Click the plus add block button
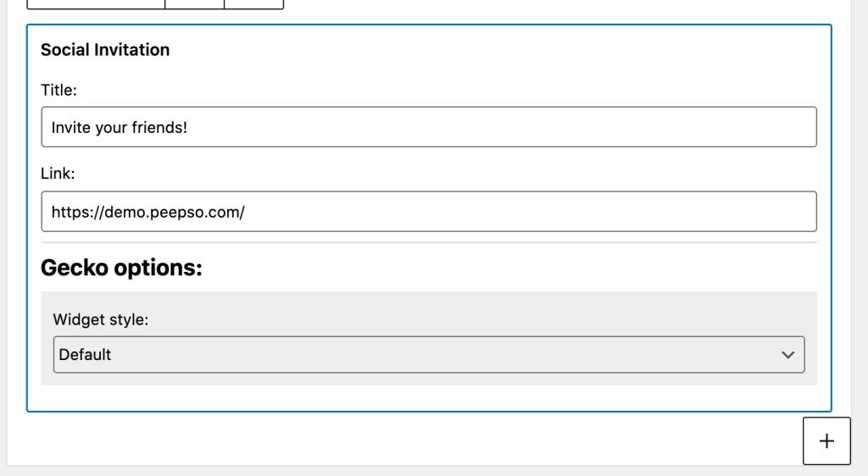The image size is (868, 476). pos(826,440)
